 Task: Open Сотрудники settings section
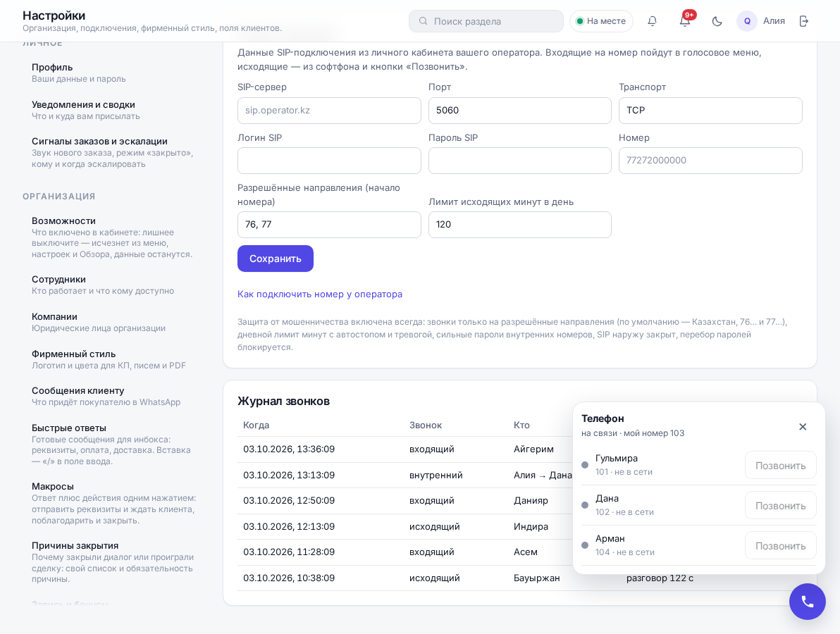pos(112,285)
